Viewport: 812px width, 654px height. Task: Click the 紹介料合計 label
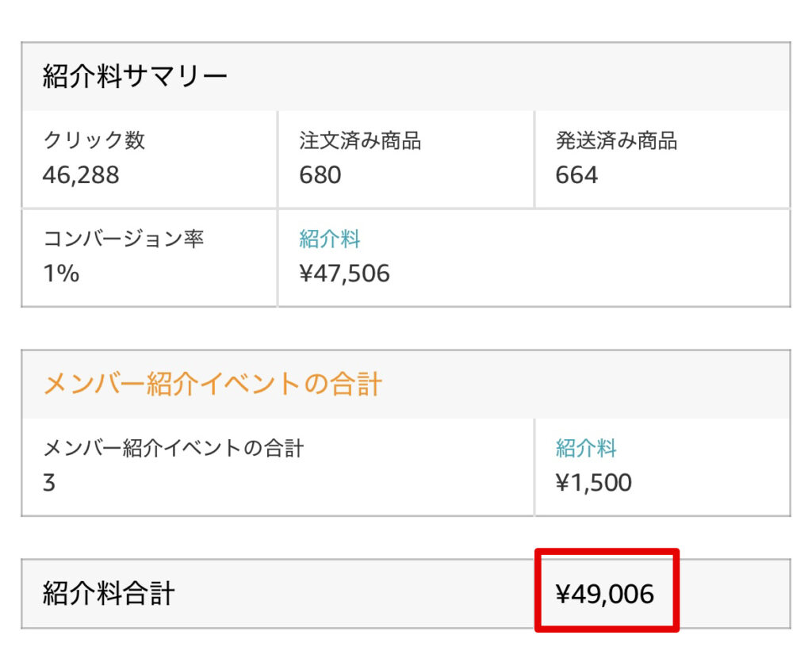(x=109, y=594)
